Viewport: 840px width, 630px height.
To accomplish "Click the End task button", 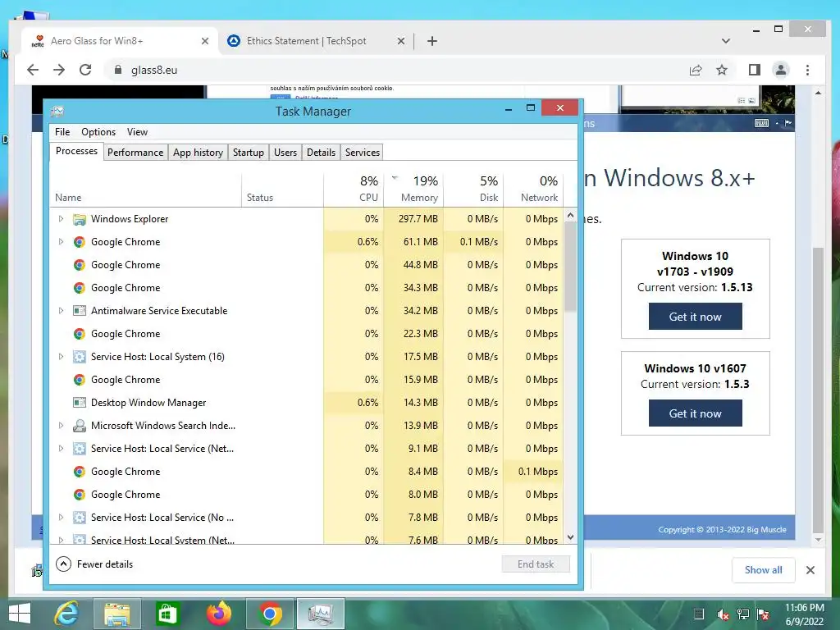I will [x=536, y=564].
